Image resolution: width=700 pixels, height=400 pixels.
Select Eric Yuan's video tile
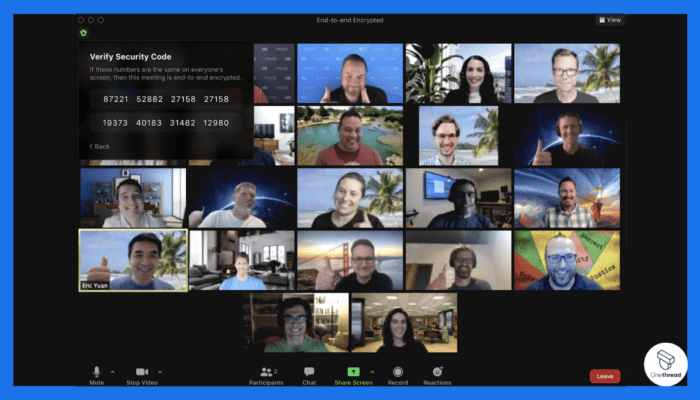click(133, 260)
